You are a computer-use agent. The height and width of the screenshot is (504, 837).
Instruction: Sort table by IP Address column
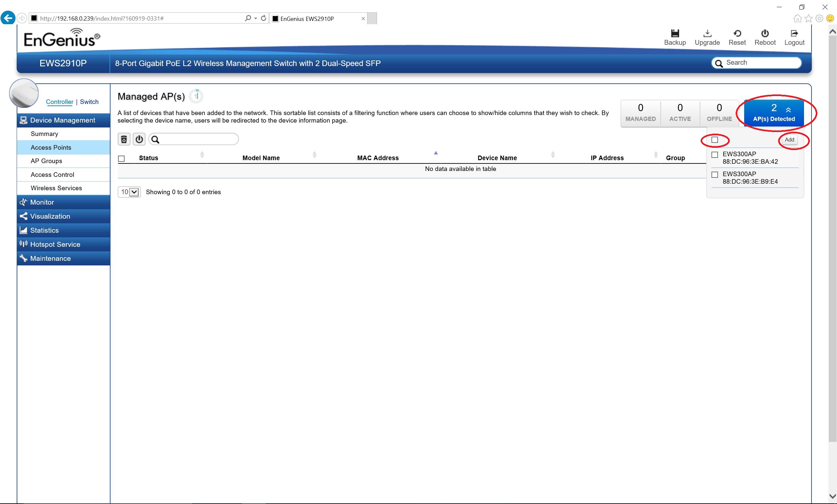pyautogui.click(x=607, y=158)
